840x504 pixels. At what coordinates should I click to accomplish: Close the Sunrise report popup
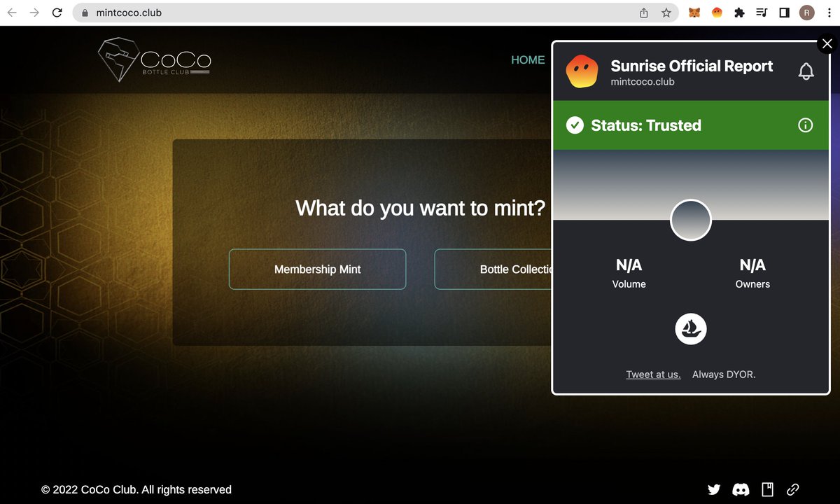click(827, 43)
